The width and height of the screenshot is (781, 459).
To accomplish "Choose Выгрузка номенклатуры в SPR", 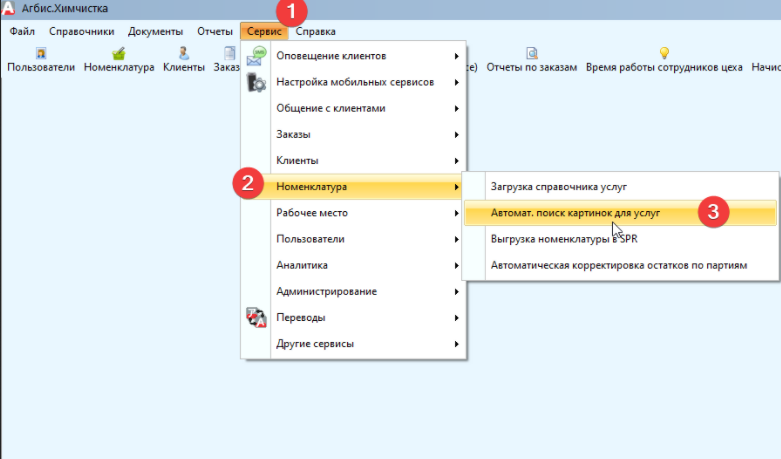I will pos(620,239).
